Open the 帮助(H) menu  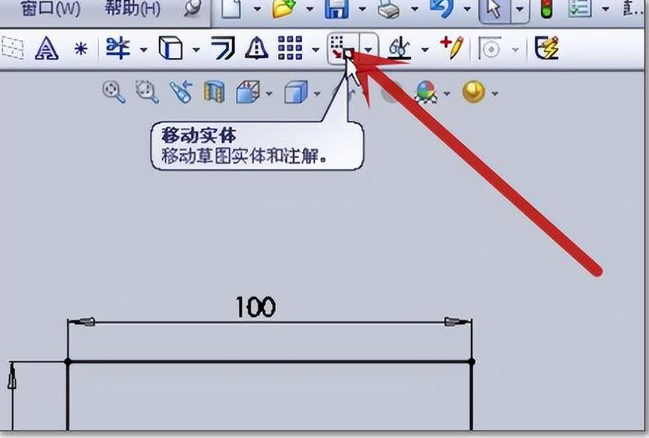(131, 10)
